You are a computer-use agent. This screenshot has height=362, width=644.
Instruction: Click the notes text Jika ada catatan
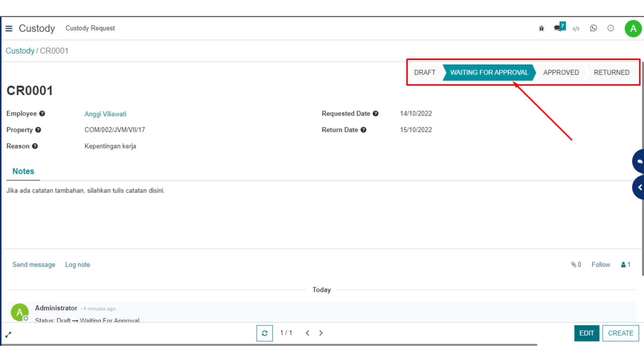click(x=86, y=191)
